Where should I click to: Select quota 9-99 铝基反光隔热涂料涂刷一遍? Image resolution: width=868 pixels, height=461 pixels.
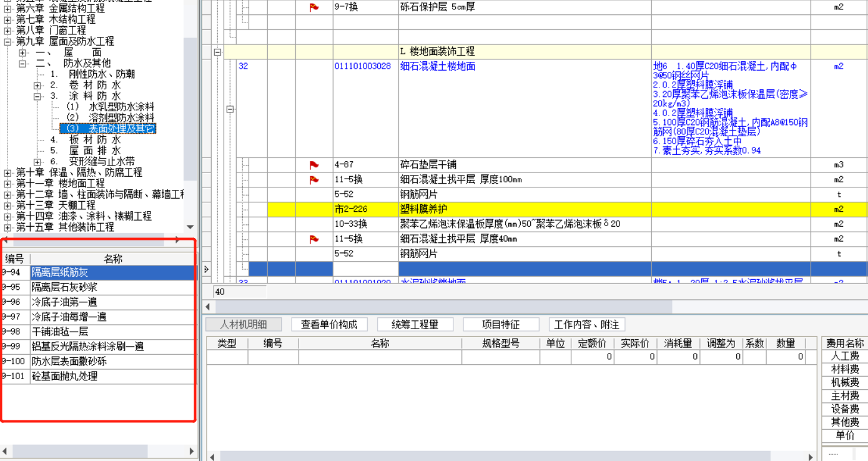[98, 347]
